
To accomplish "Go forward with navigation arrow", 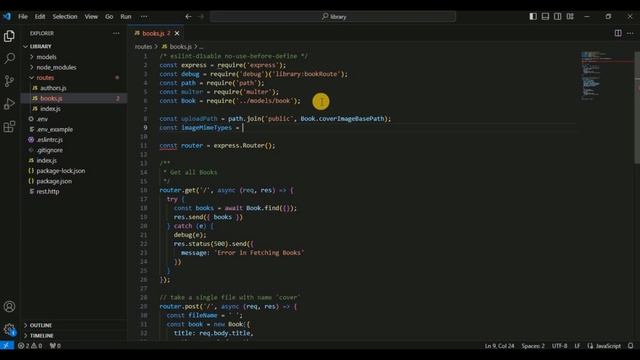I will click(x=201, y=16).
